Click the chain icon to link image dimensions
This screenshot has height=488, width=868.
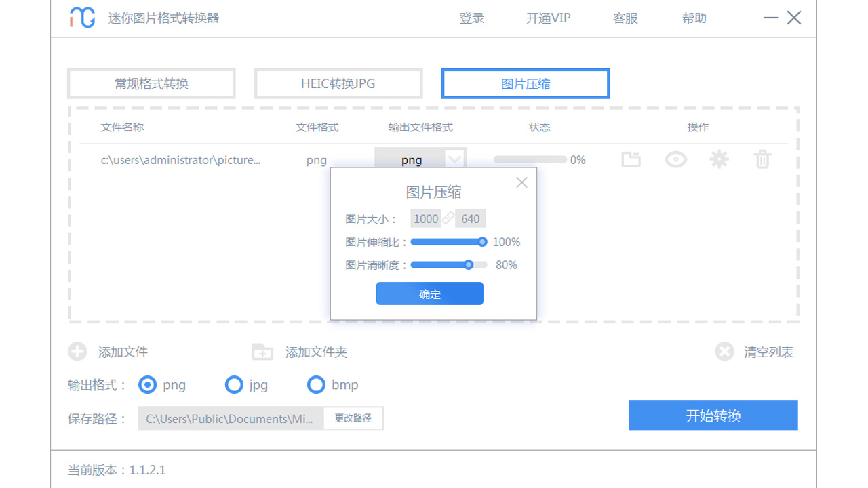pyautogui.click(x=448, y=218)
